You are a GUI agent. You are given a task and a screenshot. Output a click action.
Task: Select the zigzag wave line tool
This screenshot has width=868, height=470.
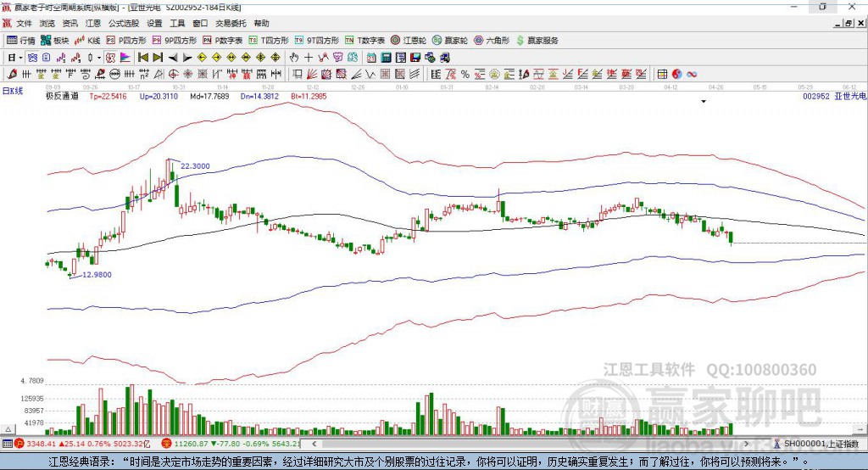[370, 75]
